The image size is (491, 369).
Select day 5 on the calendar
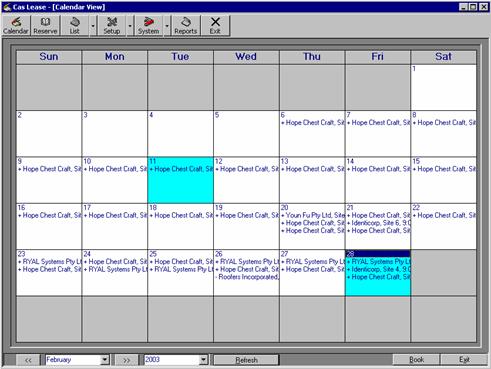tap(246, 134)
